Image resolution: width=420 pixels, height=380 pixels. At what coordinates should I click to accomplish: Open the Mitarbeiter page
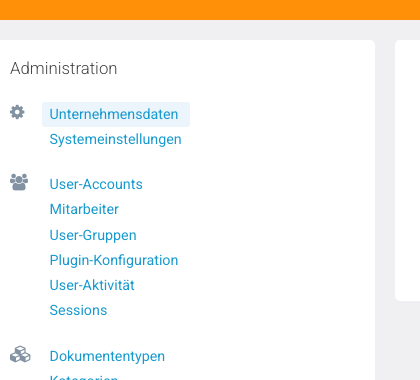84,209
